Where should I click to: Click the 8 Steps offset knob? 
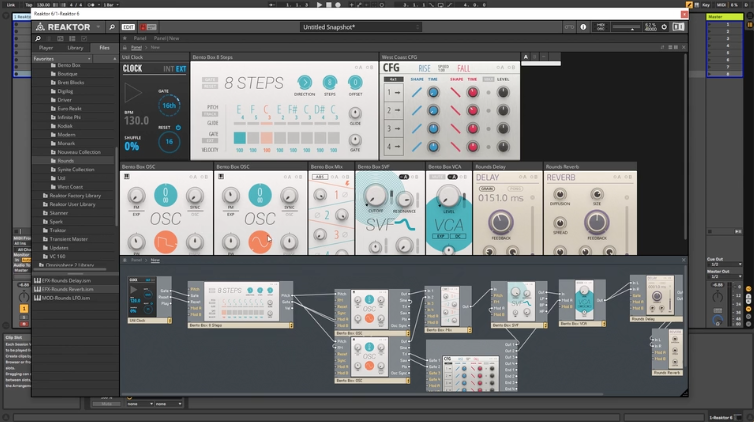click(x=355, y=82)
